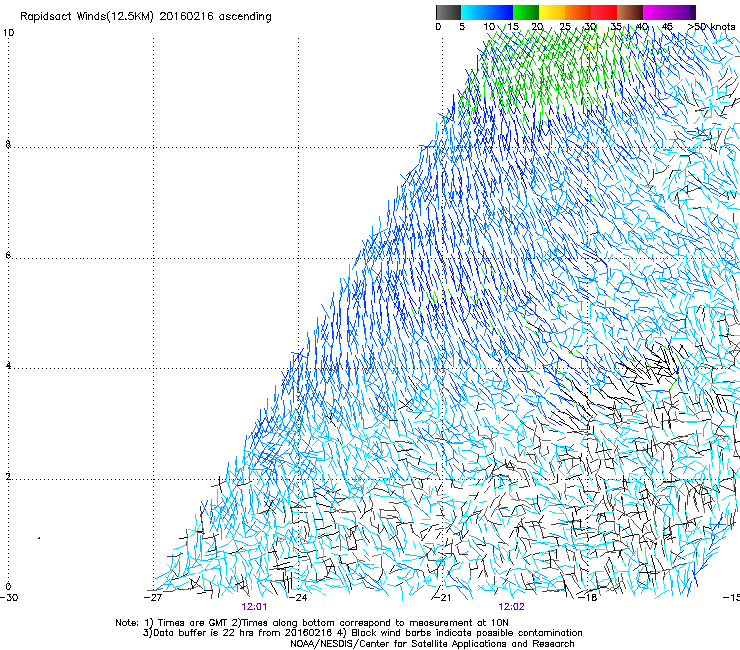Click the "4" latitude axis label
The height and width of the screenshot is (650, 740).
(x=8, y=366)
